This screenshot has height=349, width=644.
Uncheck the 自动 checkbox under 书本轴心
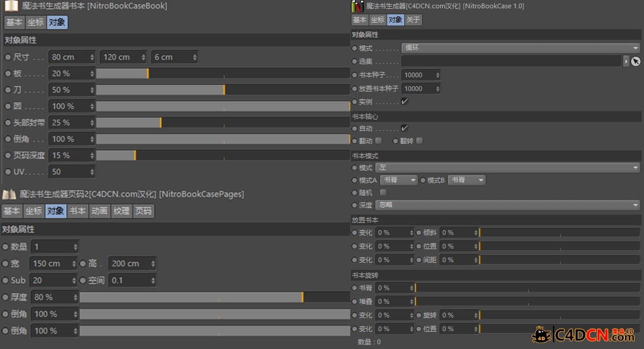404,128
